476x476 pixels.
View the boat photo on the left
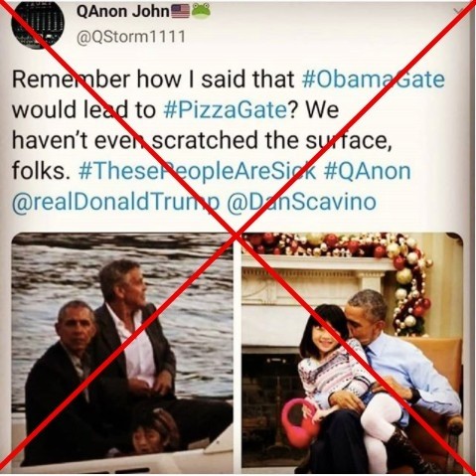[122, 351]
